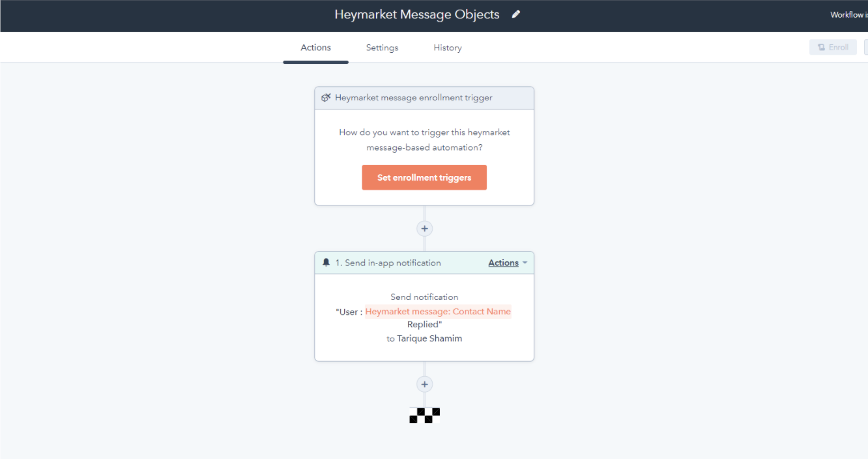The width and height of the screenshot is (868, 459).
Task: Open Actions dropdown on notification step
Action: tap(508, 263)
